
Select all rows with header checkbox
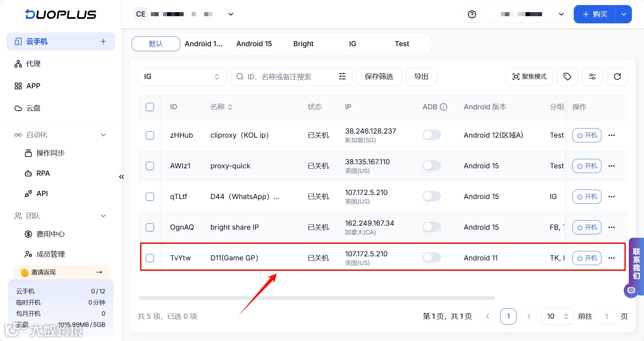[x=150, y=107]
